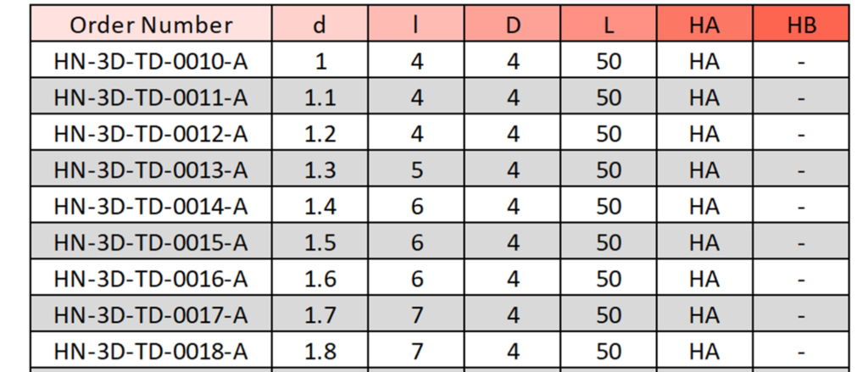Click the HN-3D-TD-0012-A order cell
The image size is (868, 372).
click(151, 132)
